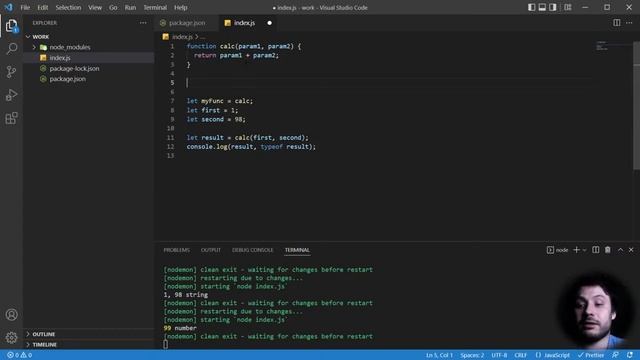Screen dimensions: 640x360
Task: Open the Customize Layout icon
Action: 568,7
